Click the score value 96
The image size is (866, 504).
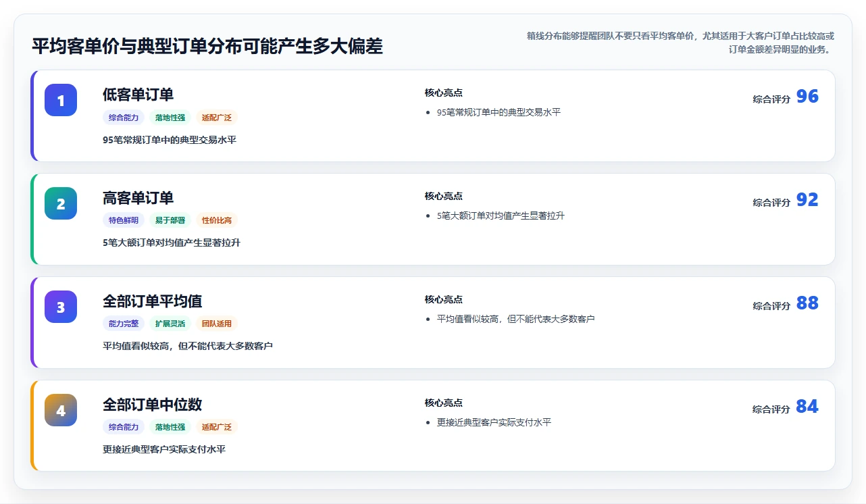[x=807, y=97]
